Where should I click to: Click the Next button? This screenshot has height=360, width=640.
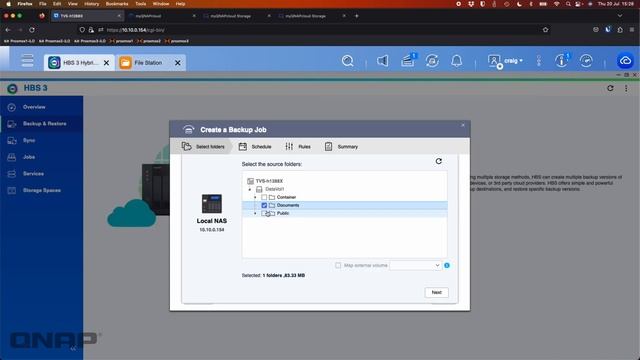436,292
